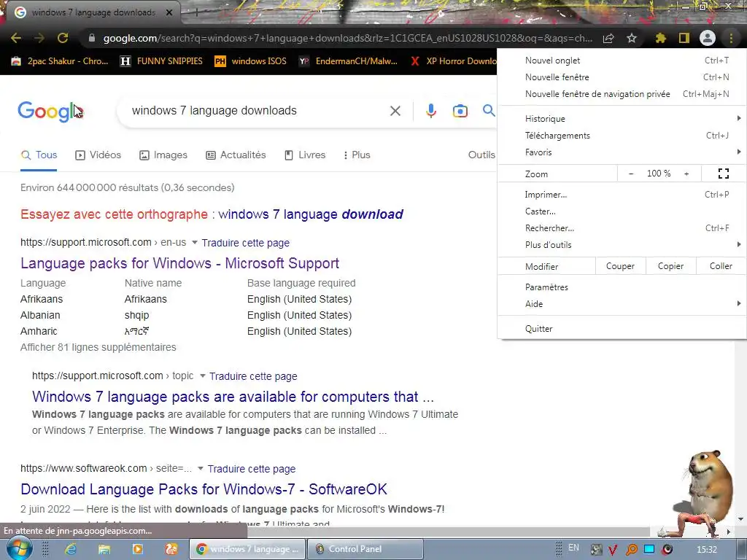
Task: Expand Afficher 81 lignes supplémentaires
Action: [98, 347]
